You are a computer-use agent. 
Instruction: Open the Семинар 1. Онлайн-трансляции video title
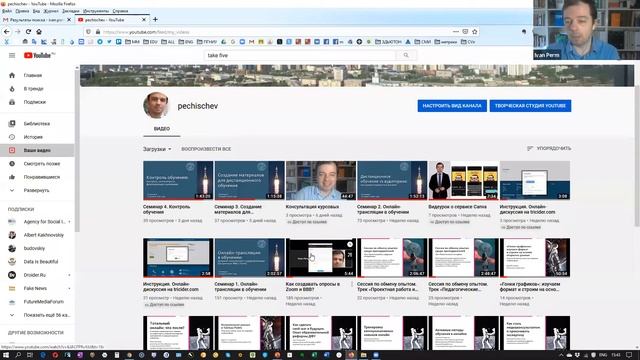coord(240,287)
